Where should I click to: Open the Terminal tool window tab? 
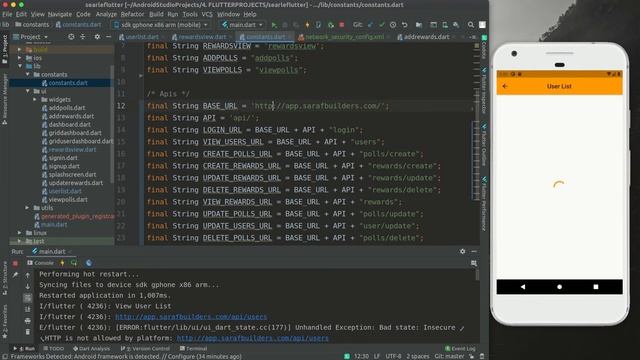coord(193,349)
